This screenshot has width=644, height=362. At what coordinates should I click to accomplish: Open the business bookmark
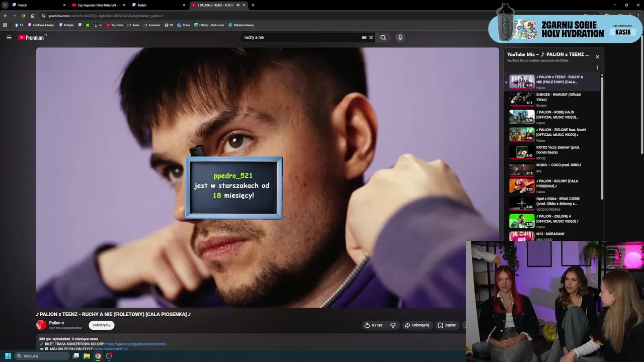[151, 25]
